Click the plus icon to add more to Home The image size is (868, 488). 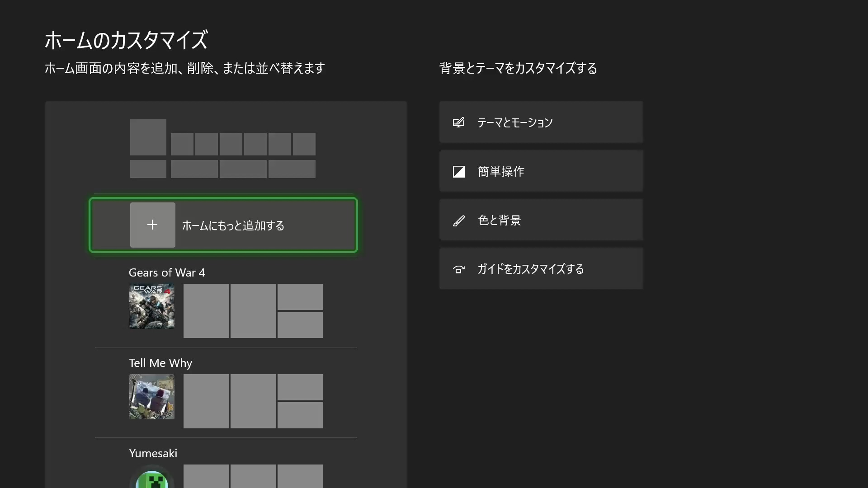tap(152, 225)
